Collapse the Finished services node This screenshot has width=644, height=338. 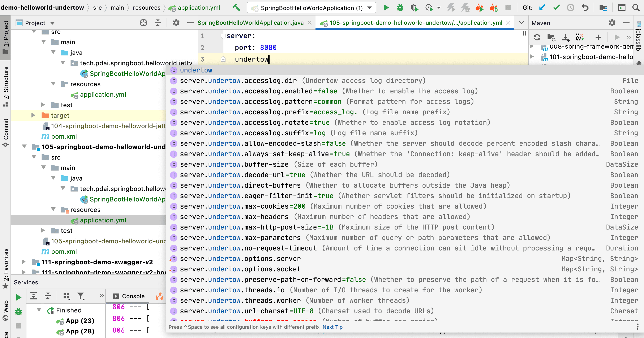point(39,310)
